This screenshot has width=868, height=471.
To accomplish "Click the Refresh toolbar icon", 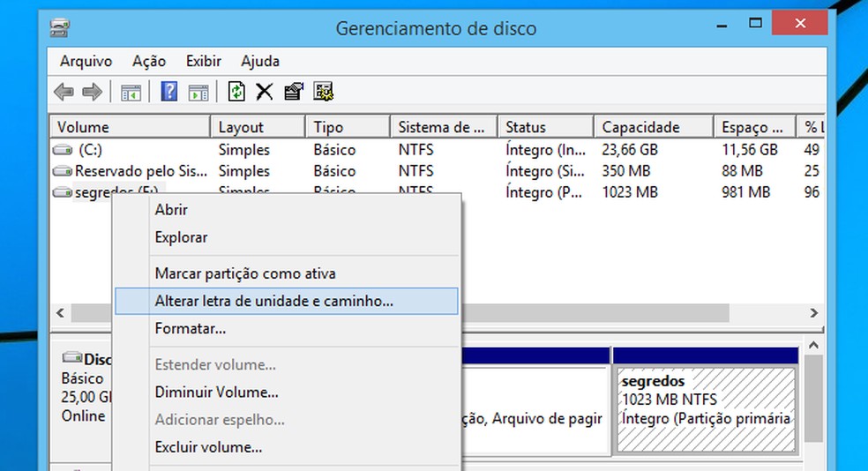I will point(236,92).
